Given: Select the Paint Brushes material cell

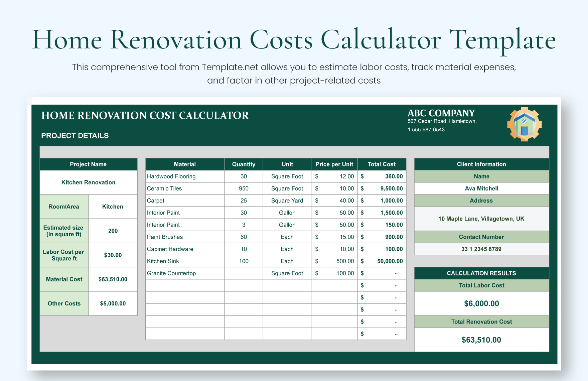Looking at the screenshot, I should click(185, 237).
